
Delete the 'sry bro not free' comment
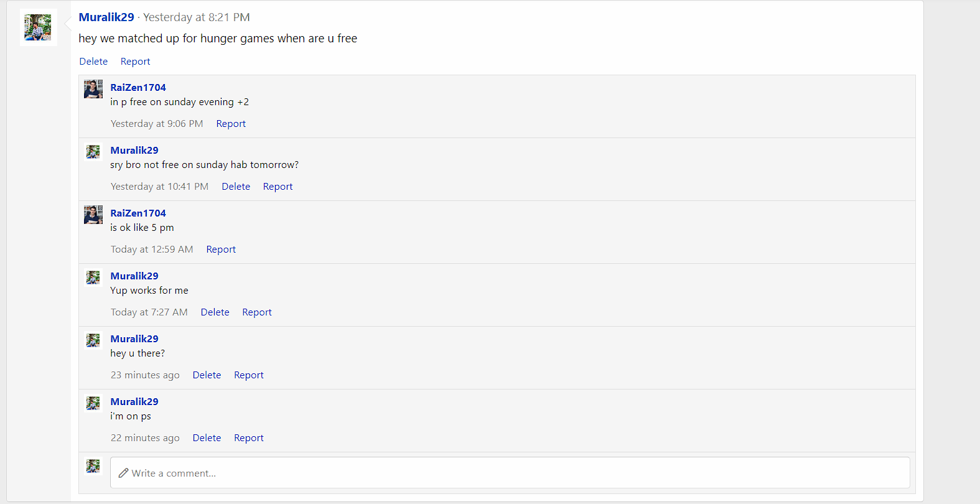[x=236, y=187]
